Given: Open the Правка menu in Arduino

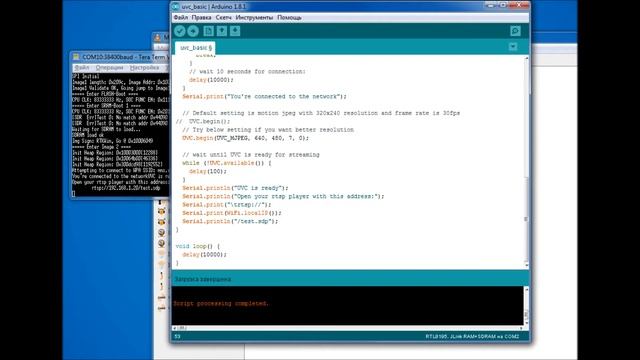Looking at the screenshot, I should tap(201, 18).
